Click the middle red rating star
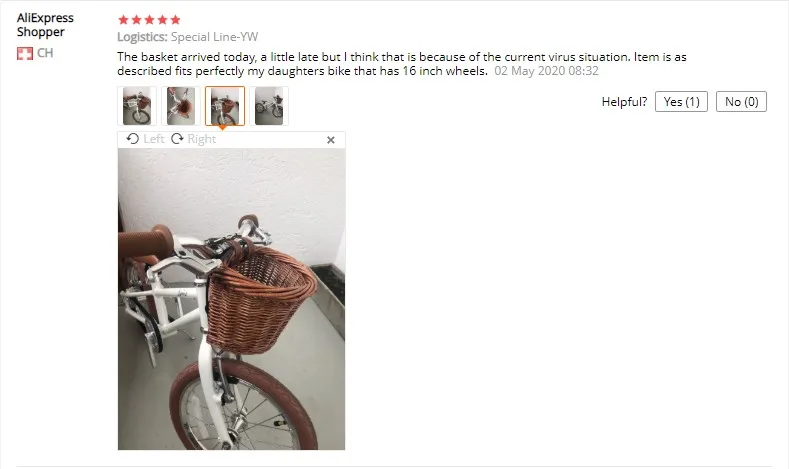This screenshot has height=469, width=789. pos(149,20)
